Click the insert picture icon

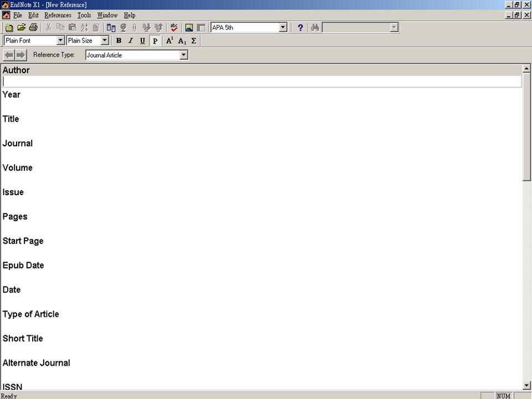(x=189, y=28)
